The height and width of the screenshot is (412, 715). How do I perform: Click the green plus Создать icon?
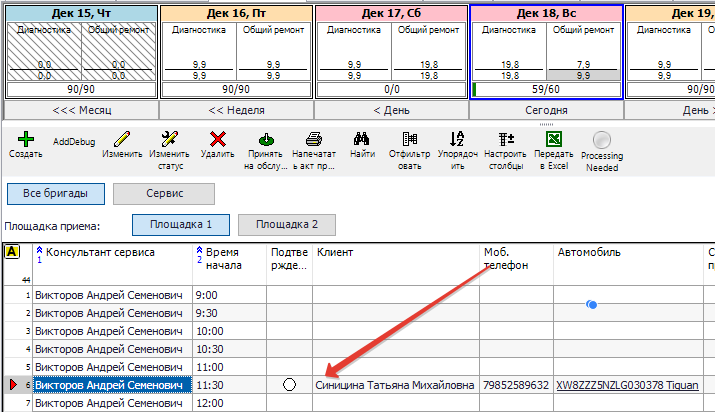25,139
